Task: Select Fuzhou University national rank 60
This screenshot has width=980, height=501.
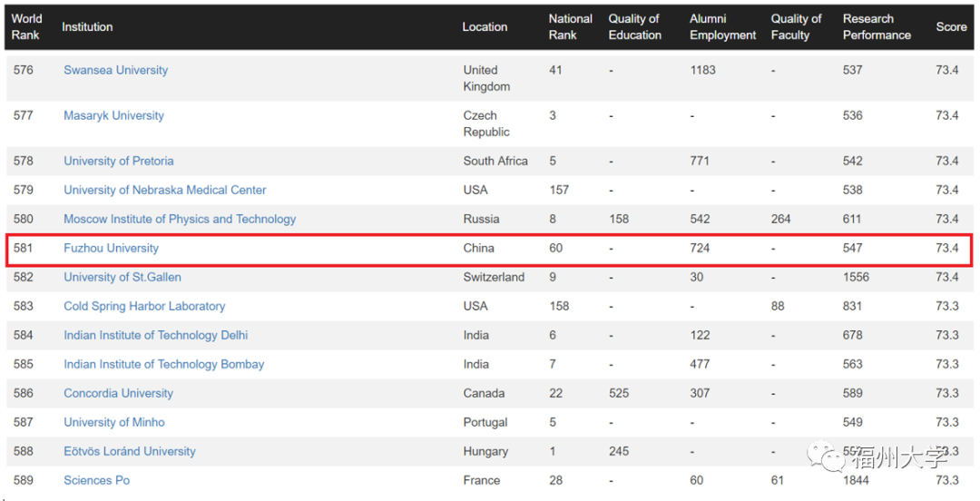Action: [x=555, y=248]
